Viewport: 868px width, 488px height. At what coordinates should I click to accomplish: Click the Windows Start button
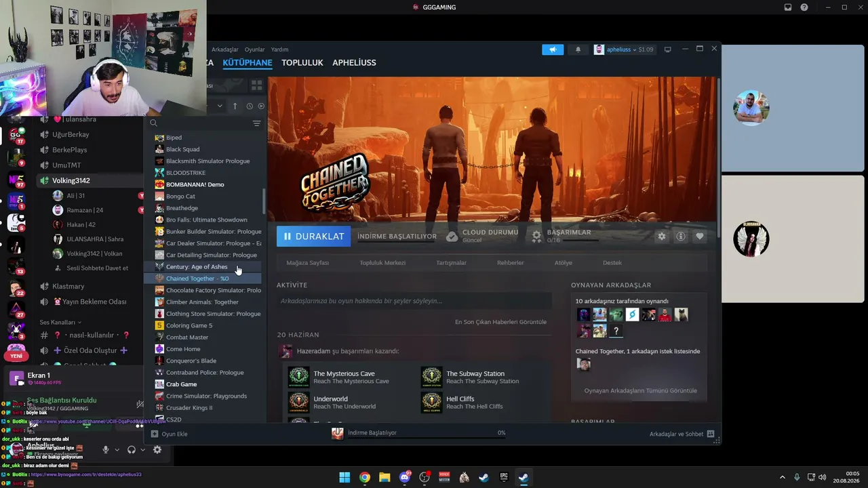click(344, 477)
